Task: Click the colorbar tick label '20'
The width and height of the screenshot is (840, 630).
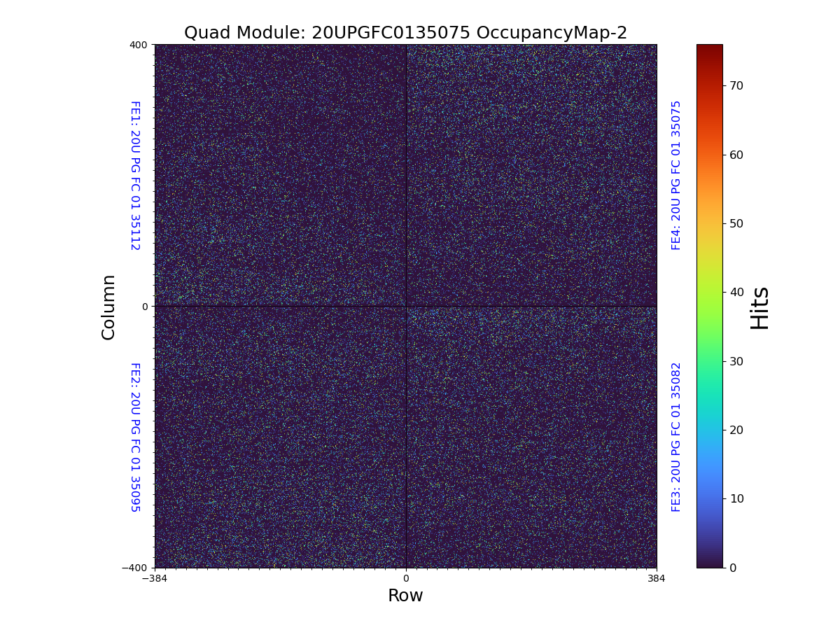Action: (736, 430)
